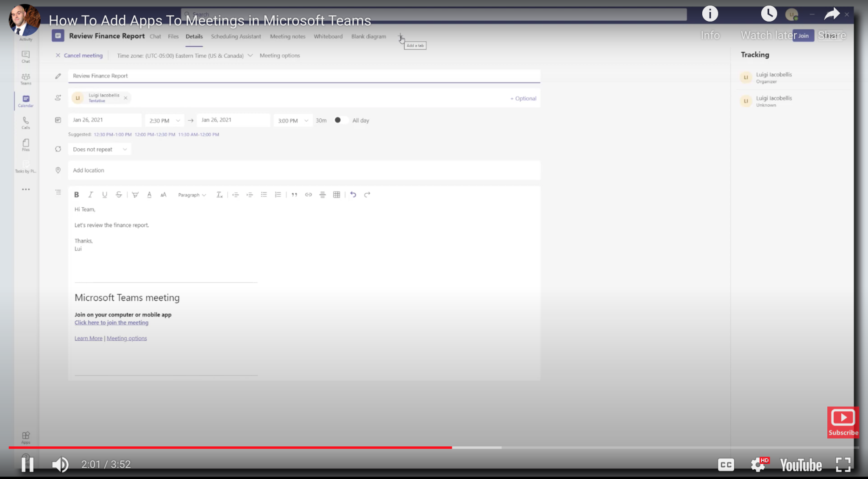
Task: Select suggested time 12:30 PM-1:00 PM
Action: click(113, 134)
